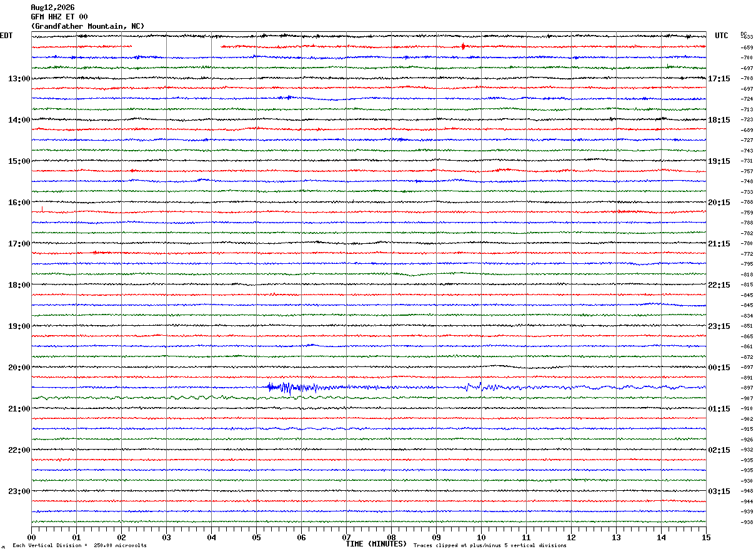Click the TIME (MINUTES) axis title
Viewport: 756px width, 554px height.
click(376, 544)
